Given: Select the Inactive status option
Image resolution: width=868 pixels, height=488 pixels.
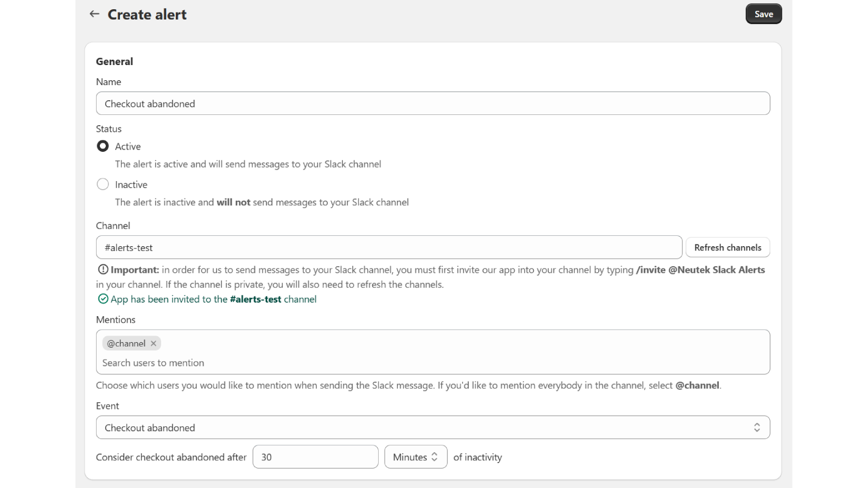Looking at the screenshot, I should click(x=103, y=184).
